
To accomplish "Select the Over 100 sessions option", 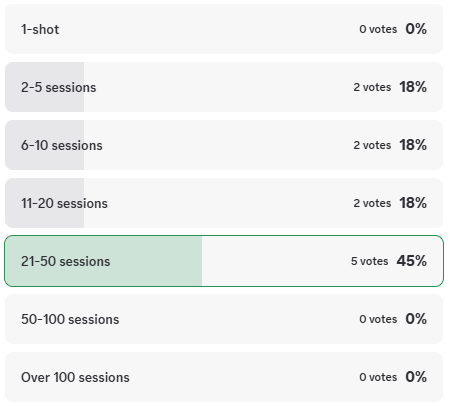I will [x=224, y=377].
